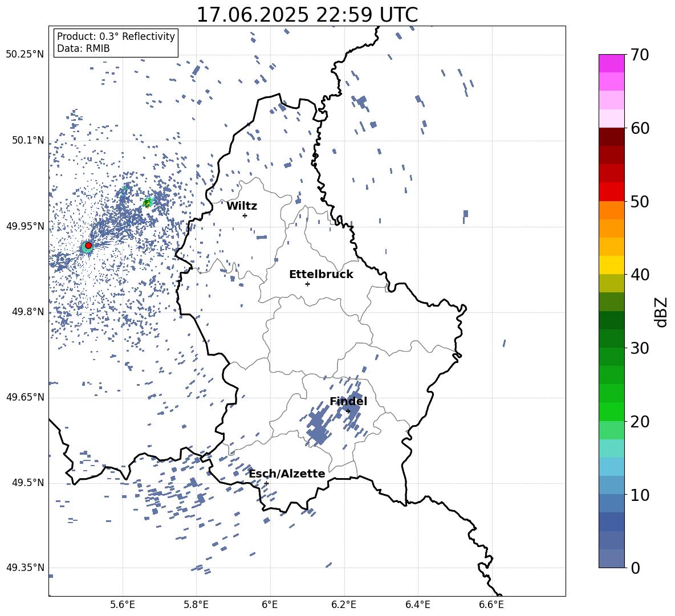Click the 'Ettelbruck' city label

coord(321,275)
